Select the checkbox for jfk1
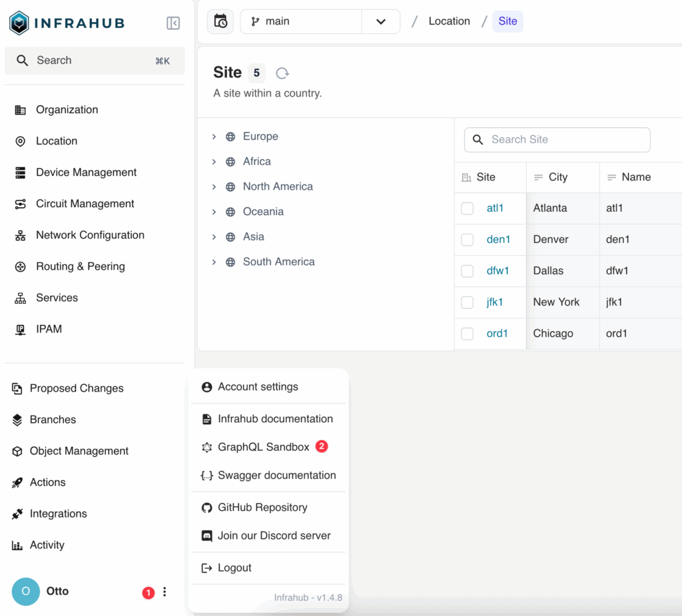Screen dimensions: 682x616 467,302
